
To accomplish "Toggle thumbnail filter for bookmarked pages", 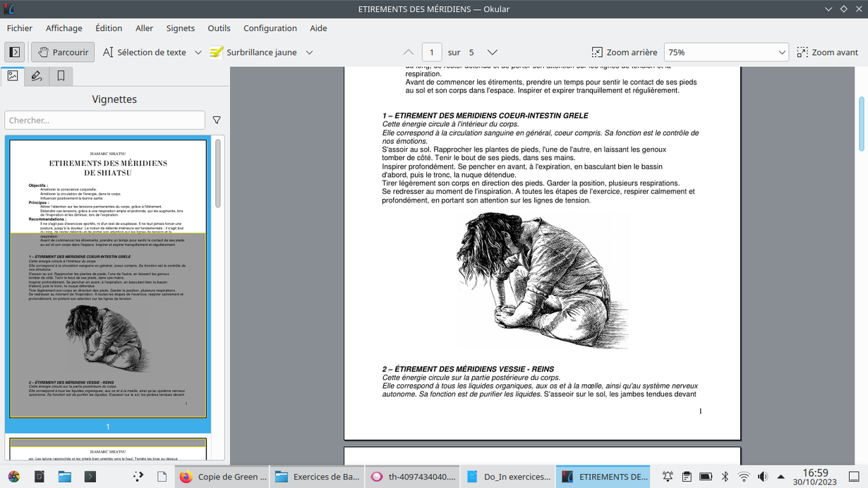I will pyautogui.click(x=217, y=121).
